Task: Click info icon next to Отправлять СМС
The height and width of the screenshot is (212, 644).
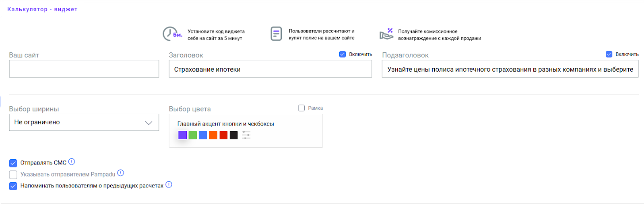Action: point(72,162)
